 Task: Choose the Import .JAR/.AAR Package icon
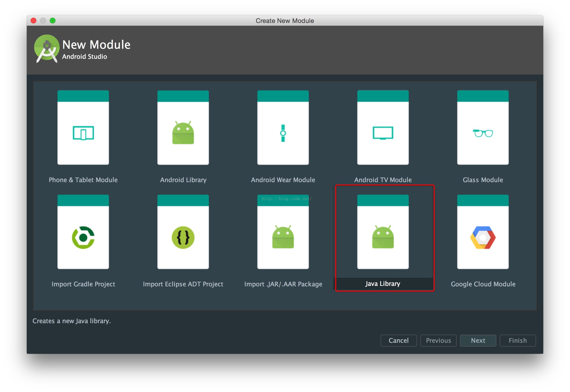(x=283, y=237)
